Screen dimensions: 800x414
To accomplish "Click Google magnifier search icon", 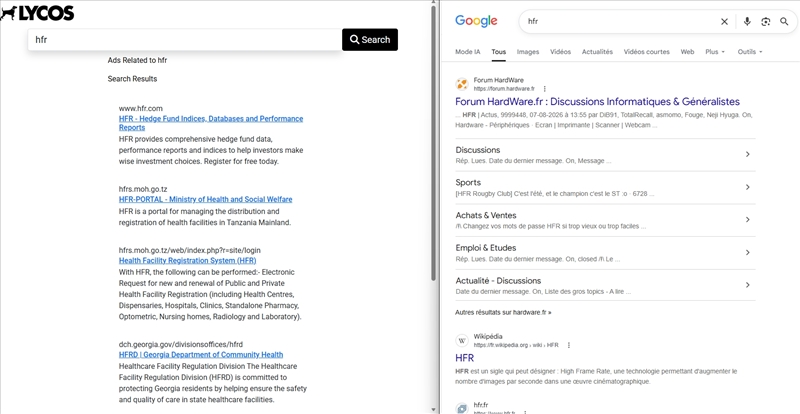I will click(x=784, y=21).
